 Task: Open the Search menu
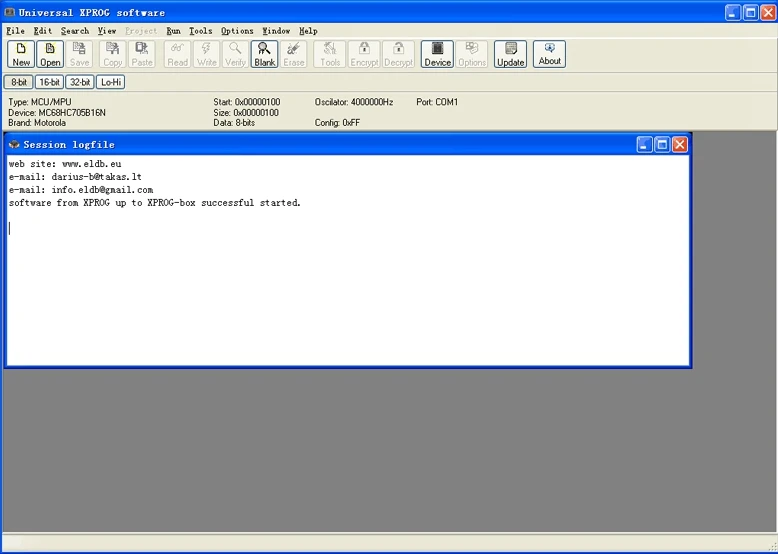coord(75,31)
